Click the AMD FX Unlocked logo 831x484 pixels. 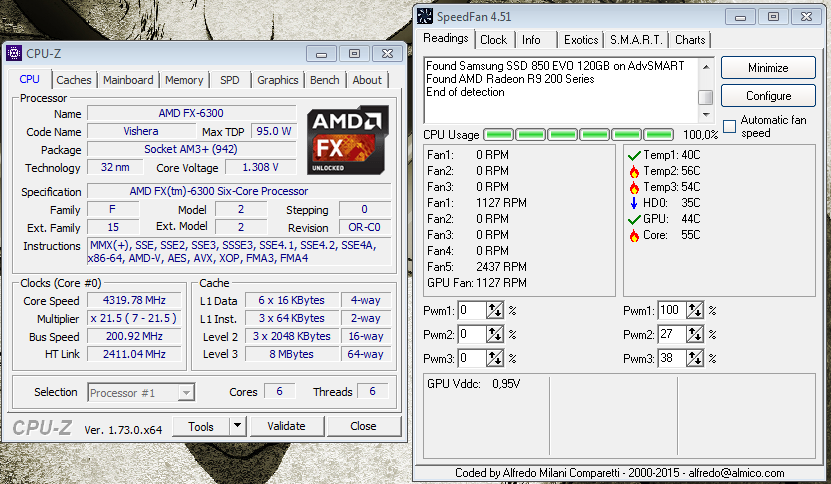(348, 140)
